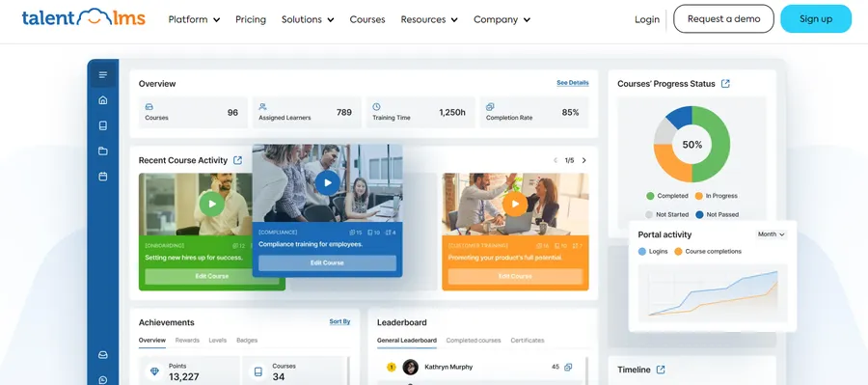Open the Home icon in sidebar
Viewport: 868px width, 385px height.
click(x=103, y=100)
